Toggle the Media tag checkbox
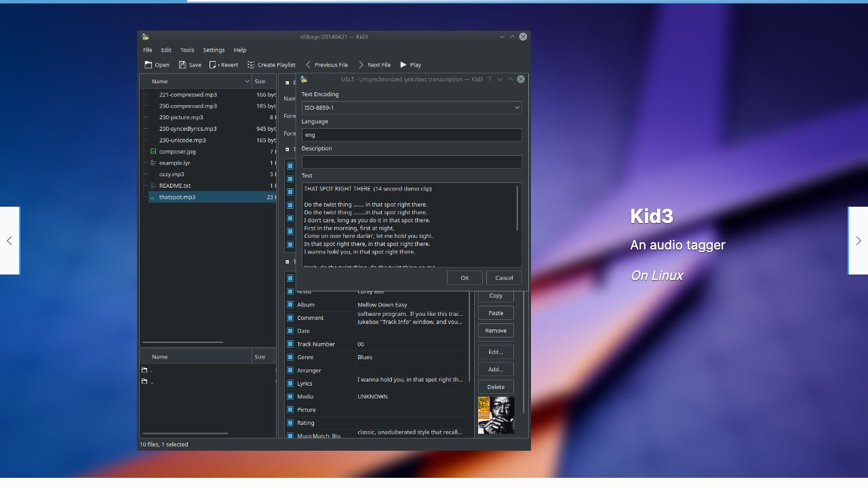Screen dimensions: 868x488 coord(290,396)
